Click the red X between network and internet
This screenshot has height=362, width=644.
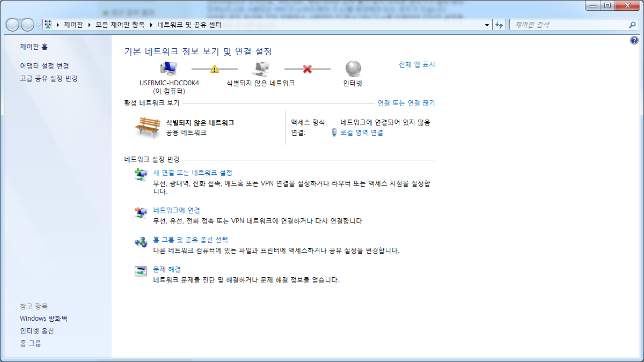[308, 69]
